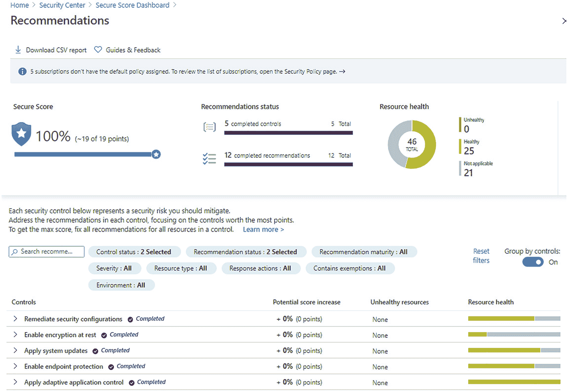This screenshot has height=392, width=568.
Task: Click the 100% secure score value
Action: [x=53, y=136]
